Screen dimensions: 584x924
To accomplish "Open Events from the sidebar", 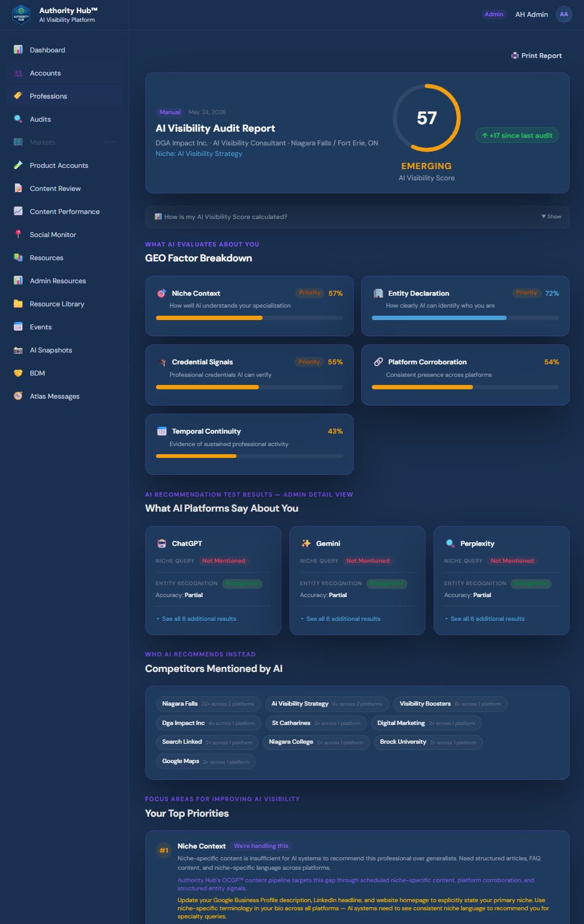I will tap(64, 327).
